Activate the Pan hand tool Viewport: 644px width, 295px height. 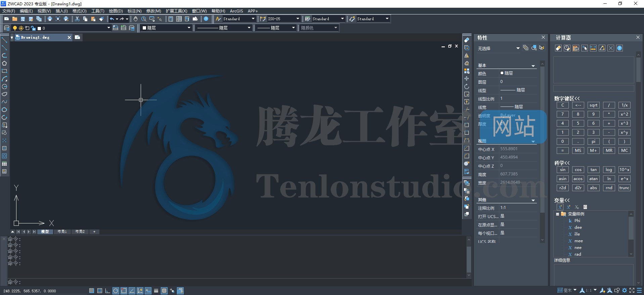coord(135,19)
